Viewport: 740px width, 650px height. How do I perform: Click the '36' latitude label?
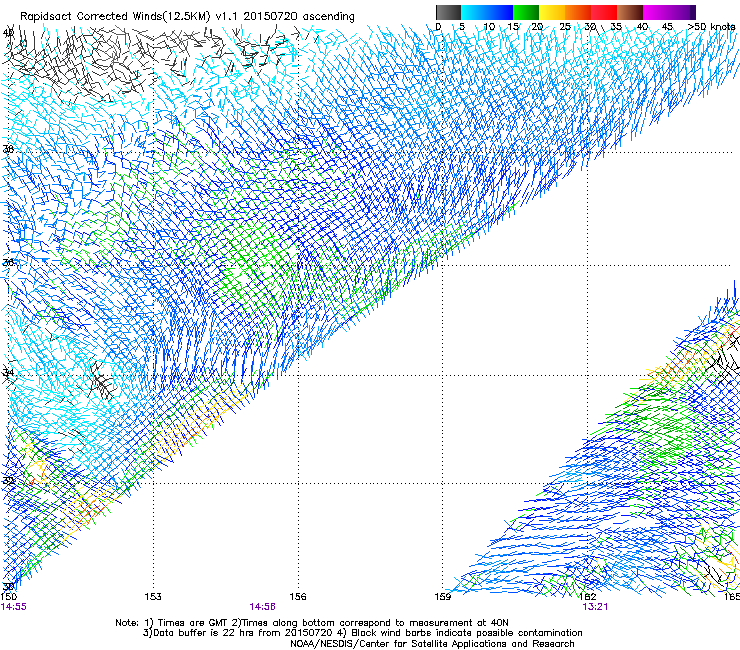click(x=8, y=262)
